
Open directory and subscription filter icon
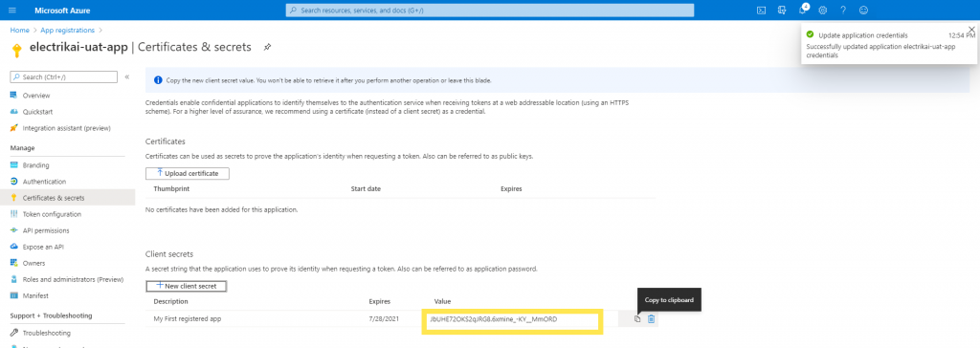pyautogui.click(x=782, y=10)
